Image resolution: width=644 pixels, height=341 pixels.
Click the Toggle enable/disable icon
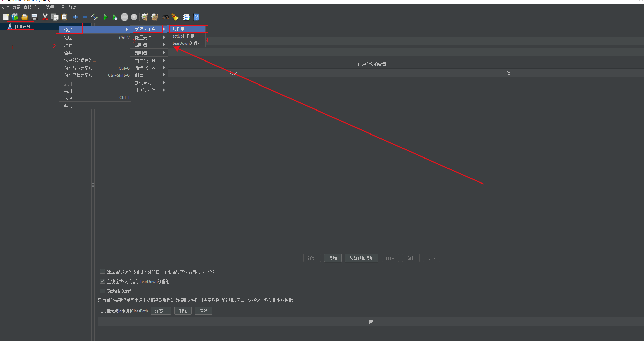tap(94, 17)
